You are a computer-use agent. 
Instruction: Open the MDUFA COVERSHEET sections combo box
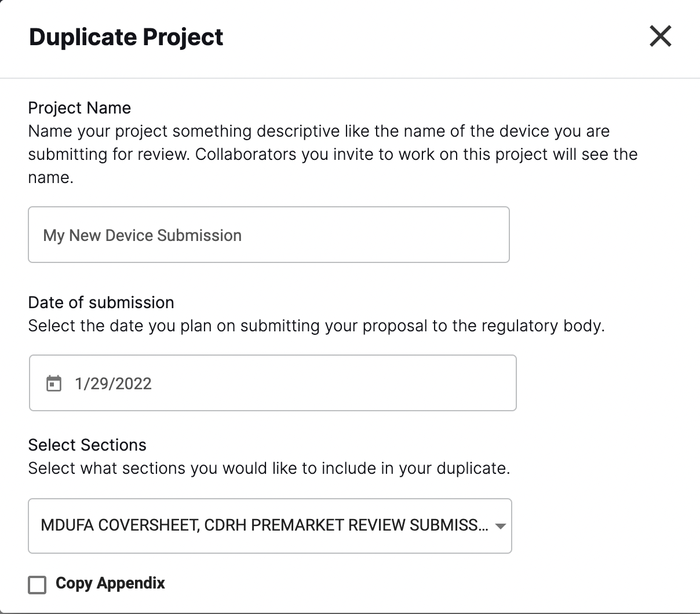coord(270,526)
